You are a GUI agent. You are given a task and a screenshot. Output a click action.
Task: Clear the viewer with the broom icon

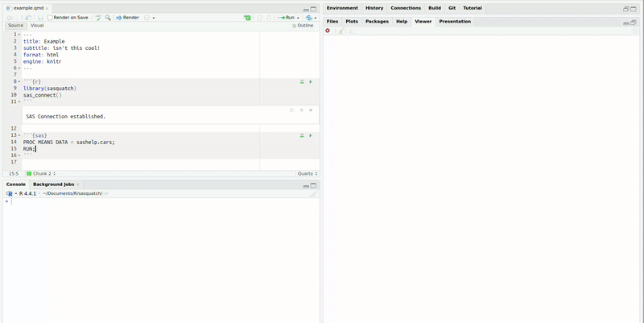tap(341, 31)
